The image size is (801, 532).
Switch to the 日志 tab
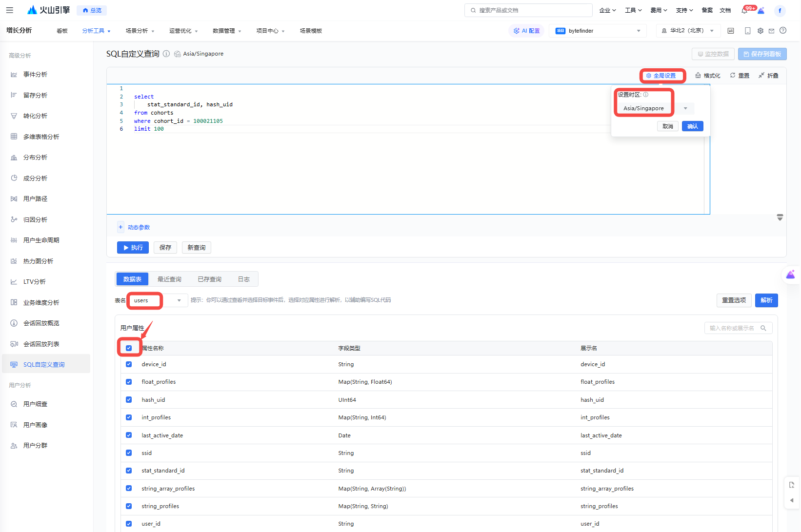(244, 279)
